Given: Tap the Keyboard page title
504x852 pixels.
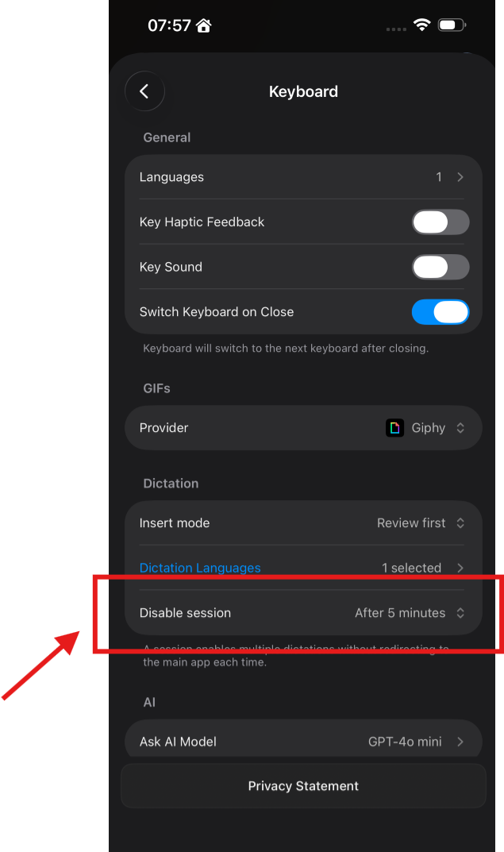Looking at the screenshot, I should [x=304, y=91].
